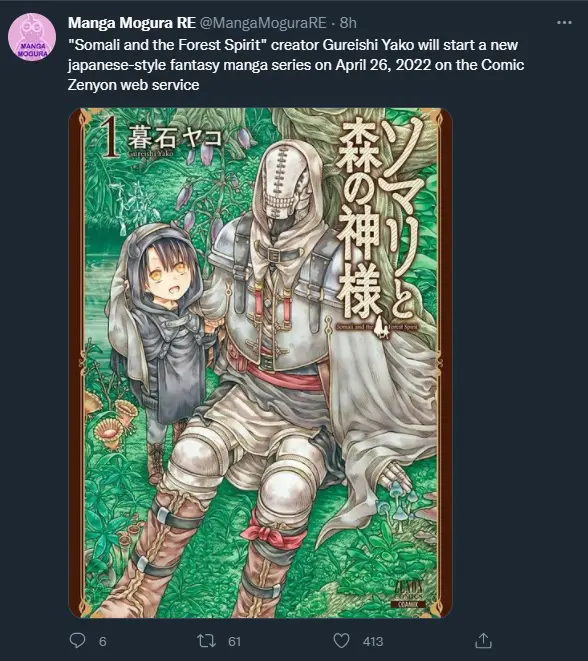This screenshot has width=588, height=661.
Task: Open the three-dot more options menu
Action: click(x=564, y=22)
